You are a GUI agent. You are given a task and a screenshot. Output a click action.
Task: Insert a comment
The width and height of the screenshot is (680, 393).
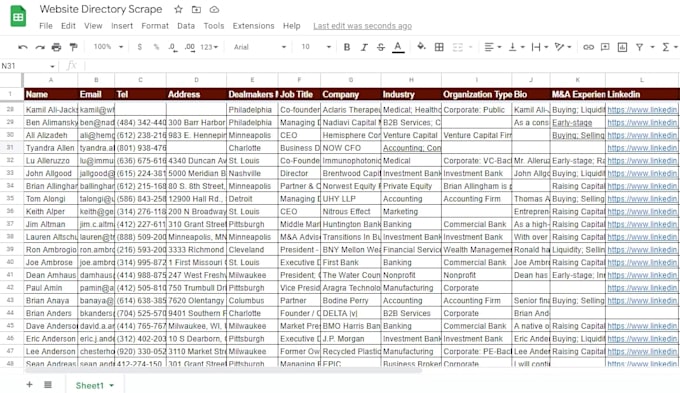605,47
